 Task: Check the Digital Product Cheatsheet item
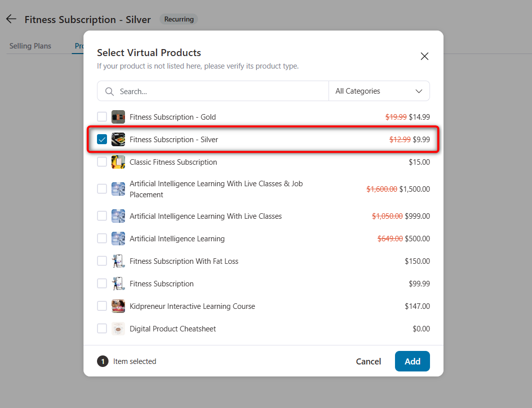(x=102, y=328)
